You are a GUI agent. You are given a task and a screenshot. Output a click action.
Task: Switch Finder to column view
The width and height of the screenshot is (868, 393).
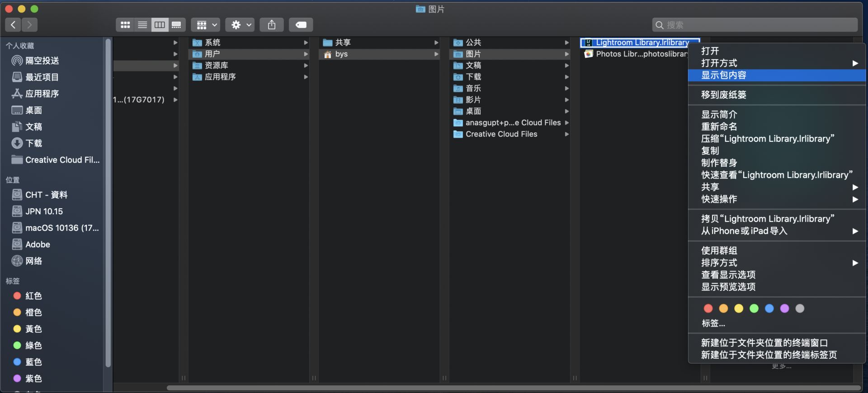(x=160, y=25)
